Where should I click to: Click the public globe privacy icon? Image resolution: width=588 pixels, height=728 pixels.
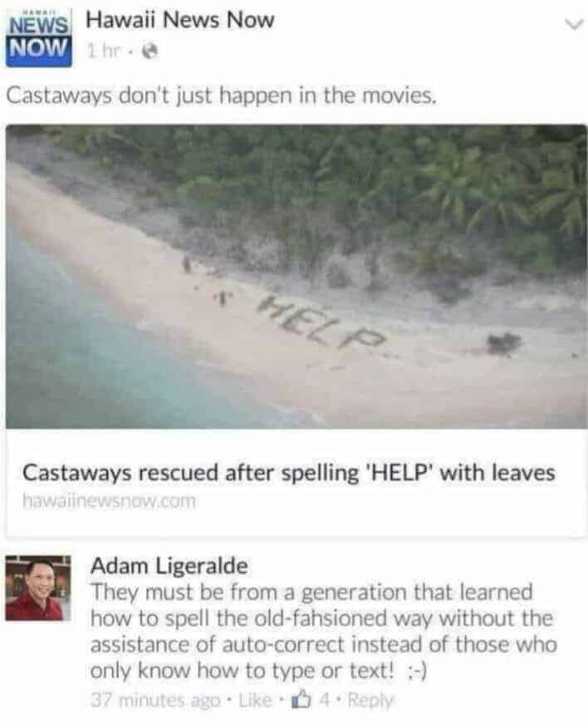coord(149,52)
